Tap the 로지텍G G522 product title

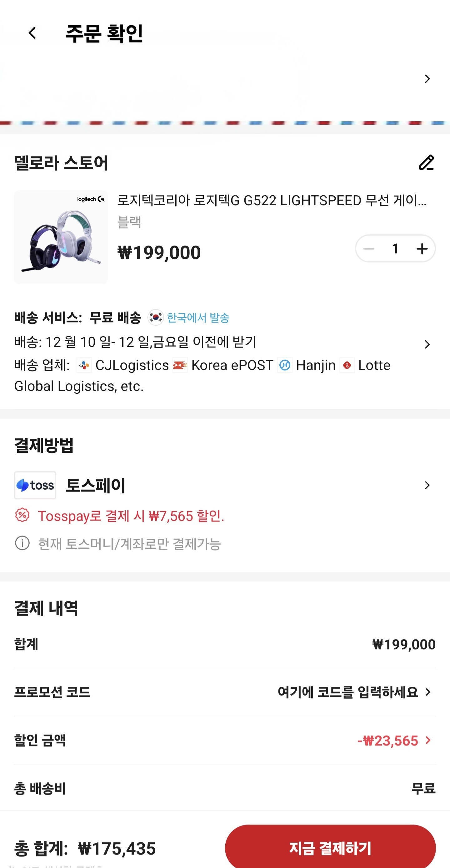tap(272, 201)
